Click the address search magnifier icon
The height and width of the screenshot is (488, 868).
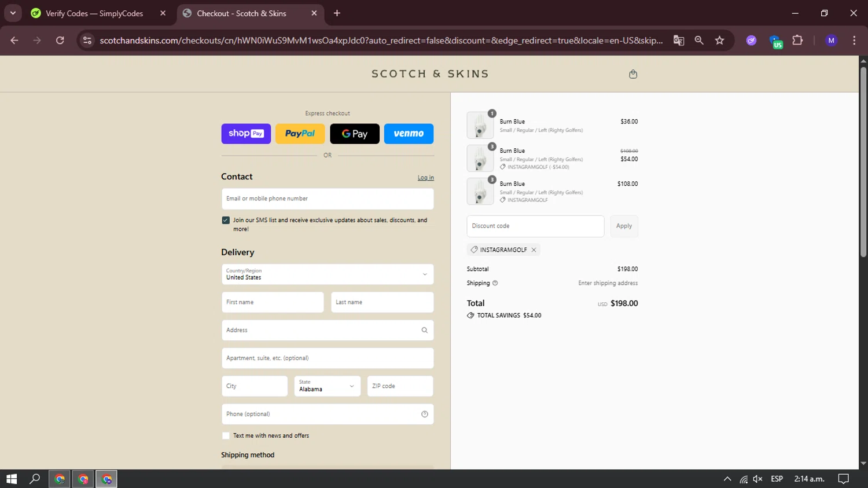pyautogui.click(x=424, y=331)
